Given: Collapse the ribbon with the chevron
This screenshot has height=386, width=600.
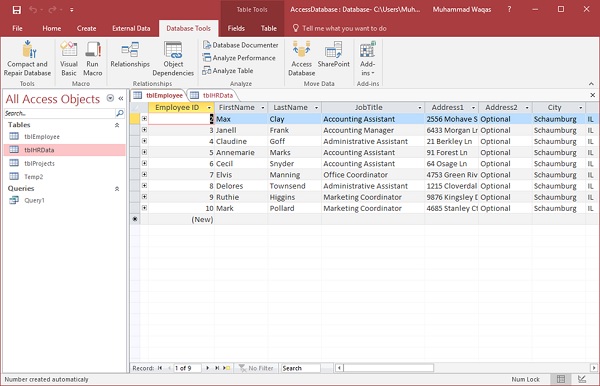Looking at the screenshot, I should pyautogui.click(x=591, y=83).
